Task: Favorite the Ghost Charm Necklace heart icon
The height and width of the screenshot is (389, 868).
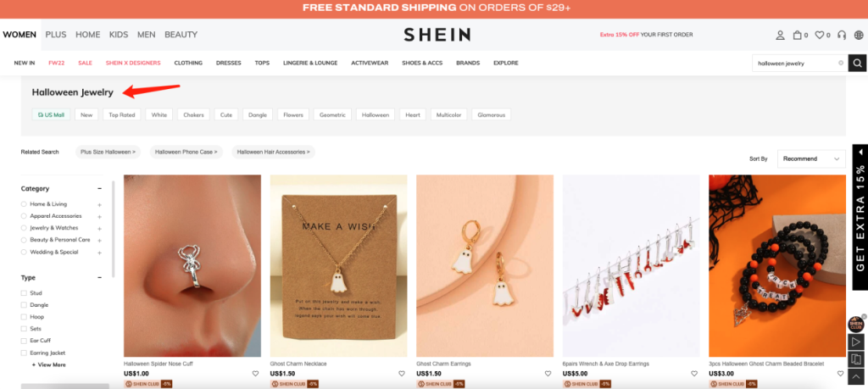Action: pos(401,374)
